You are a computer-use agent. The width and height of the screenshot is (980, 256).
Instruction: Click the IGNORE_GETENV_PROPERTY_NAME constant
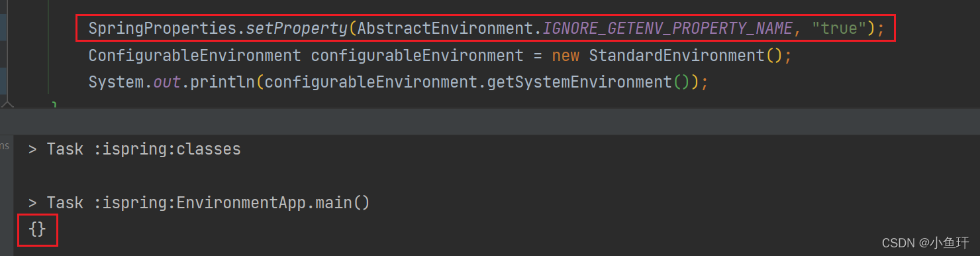(667, 29)
